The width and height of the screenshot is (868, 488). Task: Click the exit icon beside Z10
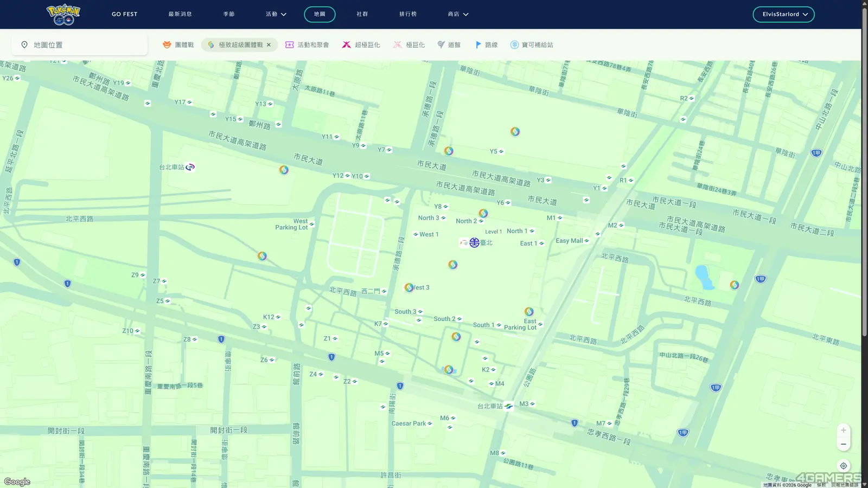pyautogui.click(x=137, y=331)
